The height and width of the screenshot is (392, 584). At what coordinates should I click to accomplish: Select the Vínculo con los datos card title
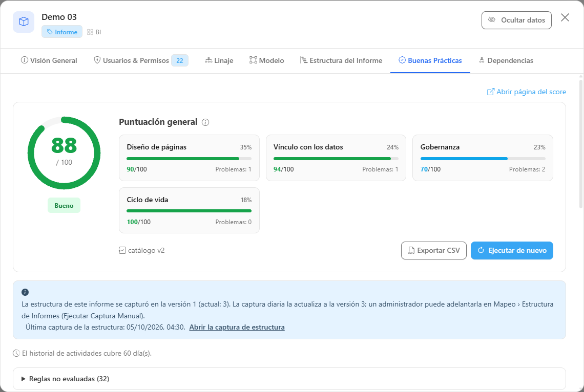(x=308, y=147)
